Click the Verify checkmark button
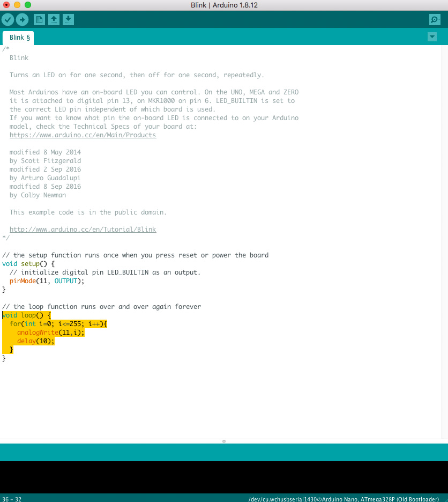448x502 pixels. click(x=8, y=20)
